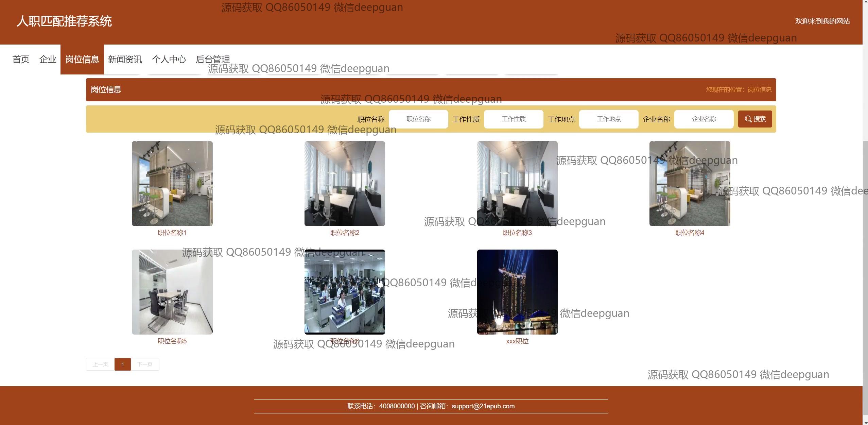The width and height of the screenshot is (868, 425).
Task: Go to 上一页 previous page
Action: coord(100,364)
